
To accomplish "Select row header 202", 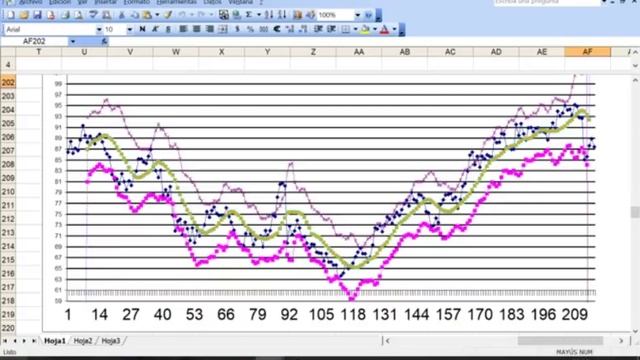I will coord(8,82).
